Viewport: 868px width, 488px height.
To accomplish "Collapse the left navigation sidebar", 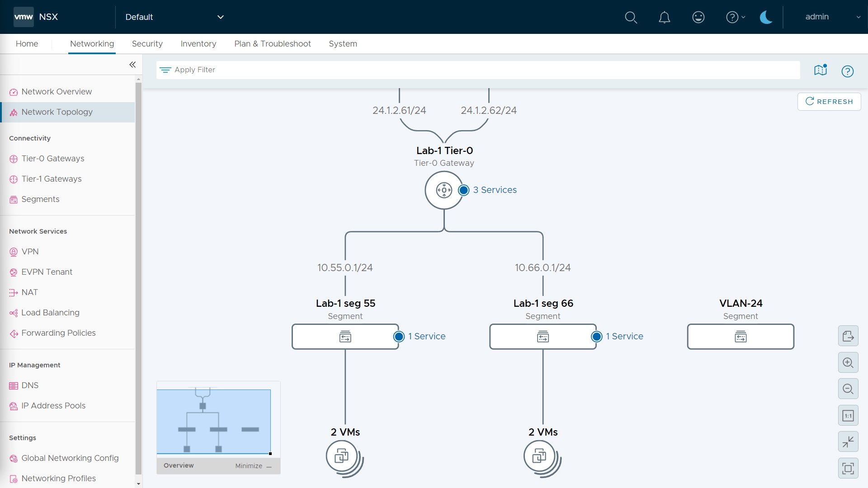I will pos(132,65).
